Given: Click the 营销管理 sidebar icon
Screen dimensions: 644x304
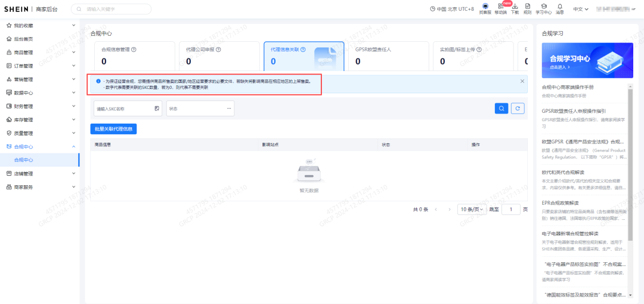Looking at the screenshot, I should [9, 79].
